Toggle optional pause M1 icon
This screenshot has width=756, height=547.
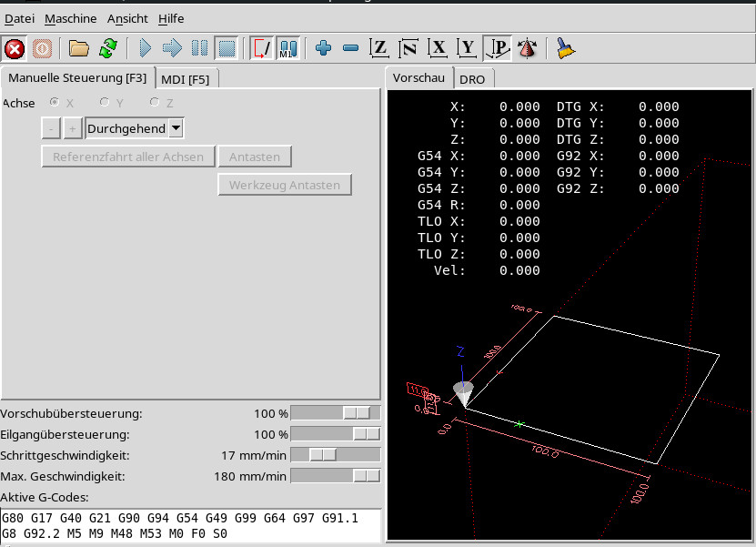click(288, 49)
